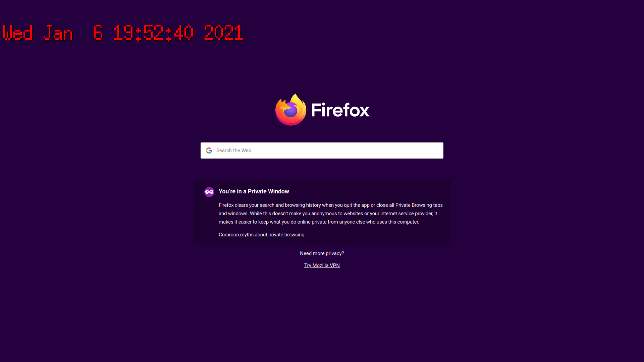Image resolution: width=644 pixels, height=362 pixels.
Task: Open the Try Mozilla VPN link
Action: click(x=322, y=265)
